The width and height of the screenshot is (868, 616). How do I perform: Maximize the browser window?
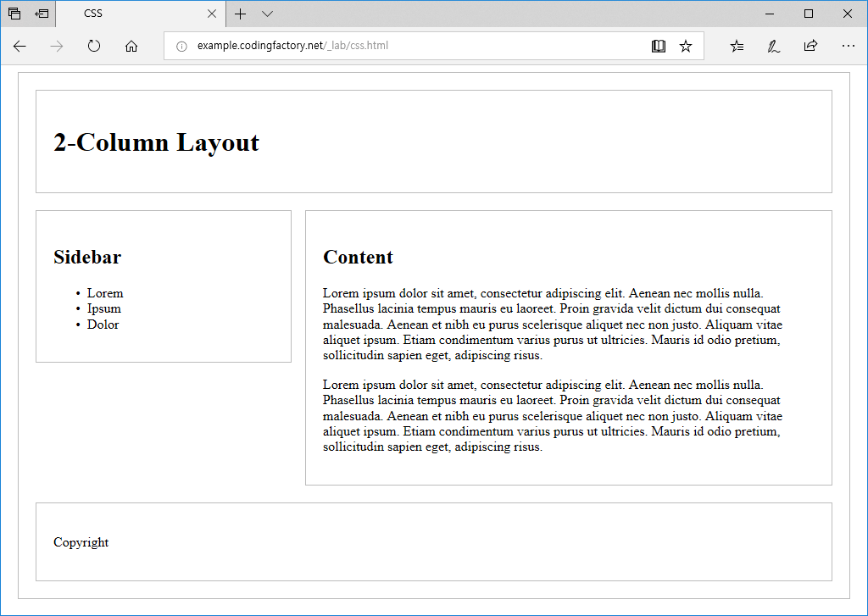[x=809, y=14]
